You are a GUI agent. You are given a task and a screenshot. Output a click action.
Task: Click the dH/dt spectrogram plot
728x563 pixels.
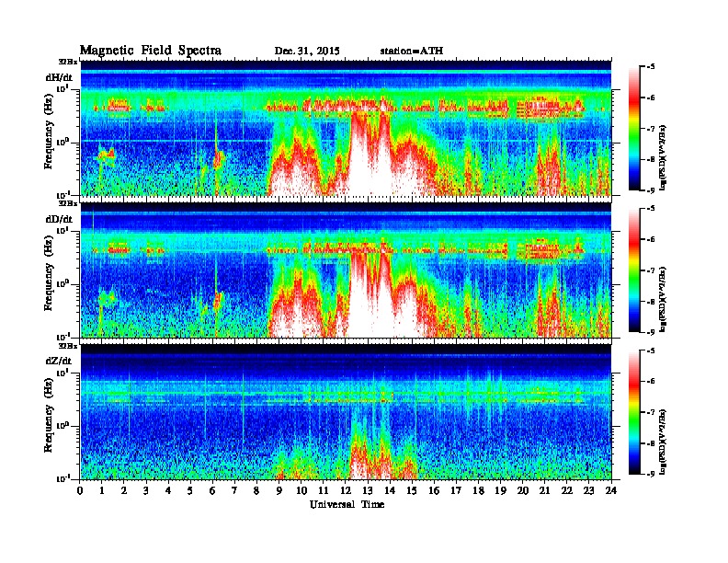(x=346, y=128)
